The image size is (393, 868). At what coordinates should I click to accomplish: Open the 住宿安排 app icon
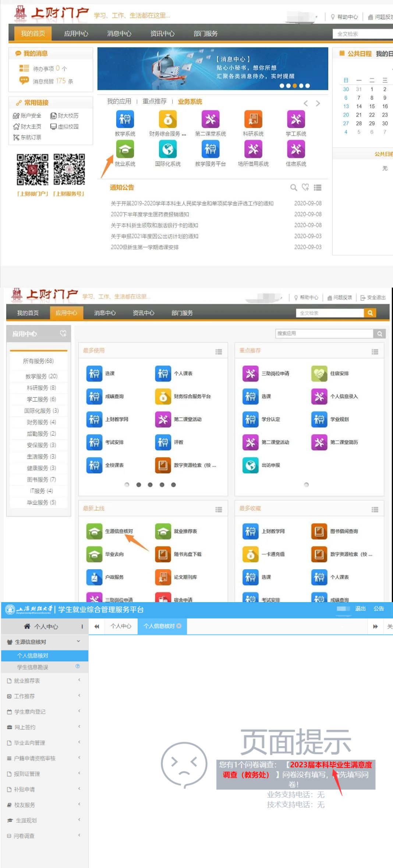click(x=319, y=373)
